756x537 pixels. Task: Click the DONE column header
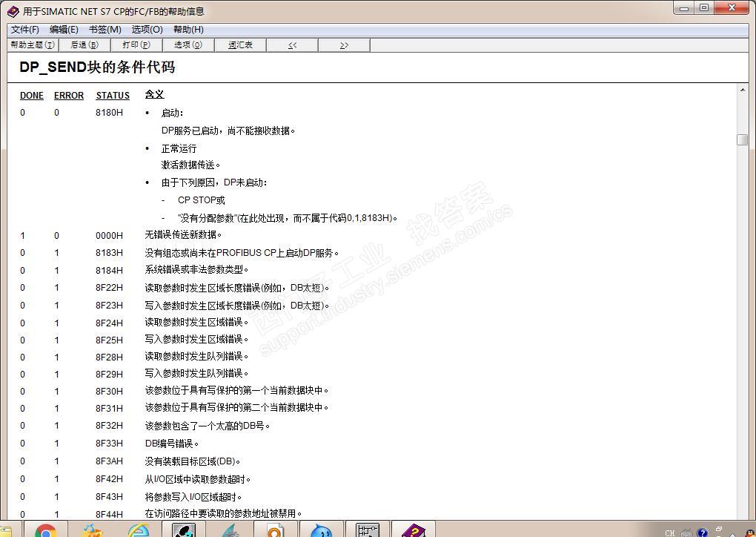[x=32, y=96]
